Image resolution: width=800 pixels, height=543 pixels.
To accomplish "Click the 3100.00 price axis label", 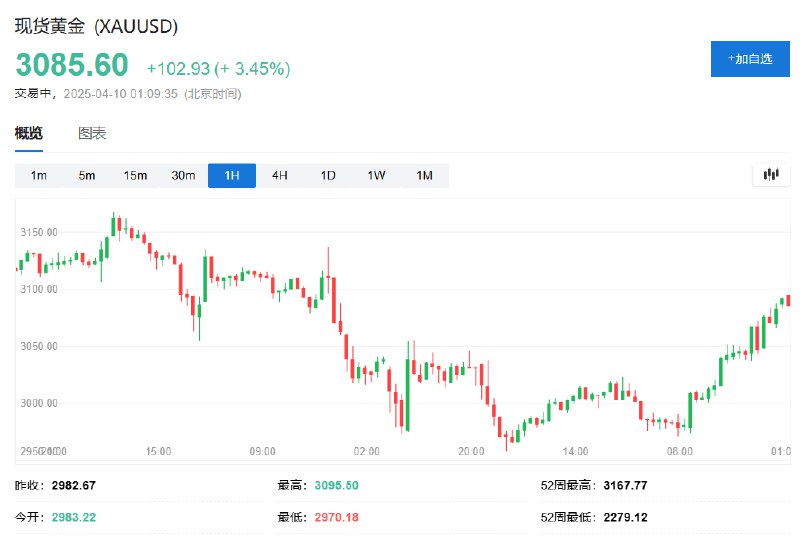I will pyautogui.click(x=39, y=289).
